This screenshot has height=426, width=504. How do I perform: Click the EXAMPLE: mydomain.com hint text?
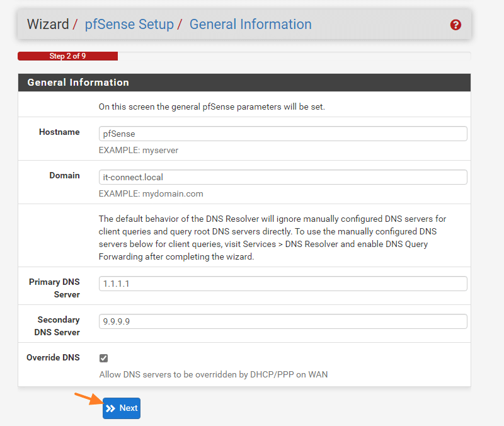pyautogui.click(x=151, y=194)
